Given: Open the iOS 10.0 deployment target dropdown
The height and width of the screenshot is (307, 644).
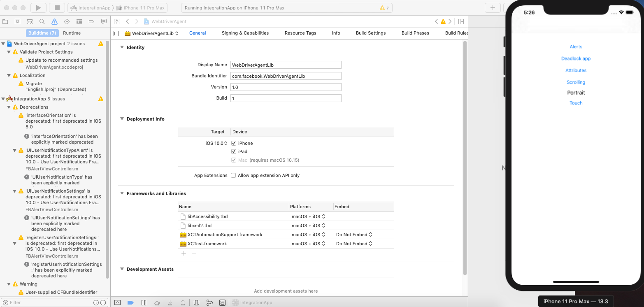Looking at the screenshot, I should [x=217, y=143].
